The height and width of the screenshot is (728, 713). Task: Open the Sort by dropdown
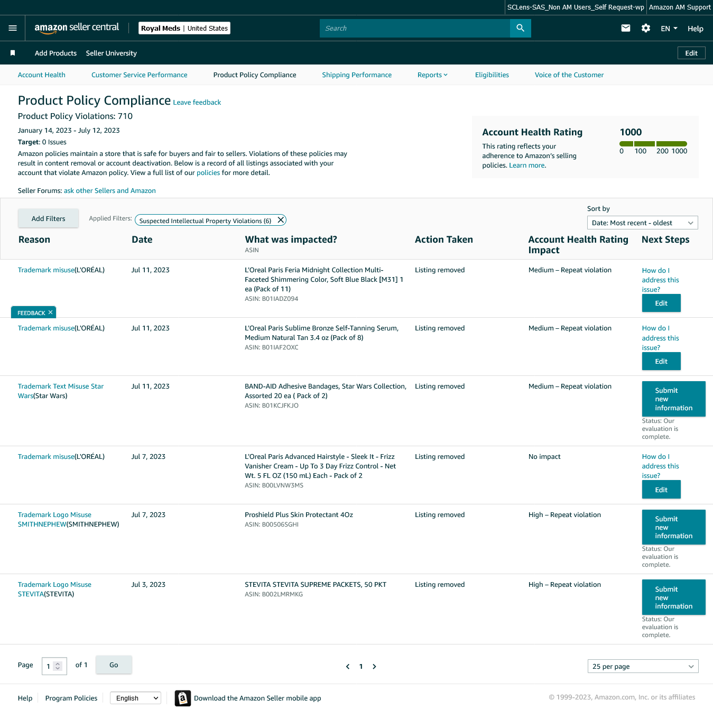[x=643, y=223]
